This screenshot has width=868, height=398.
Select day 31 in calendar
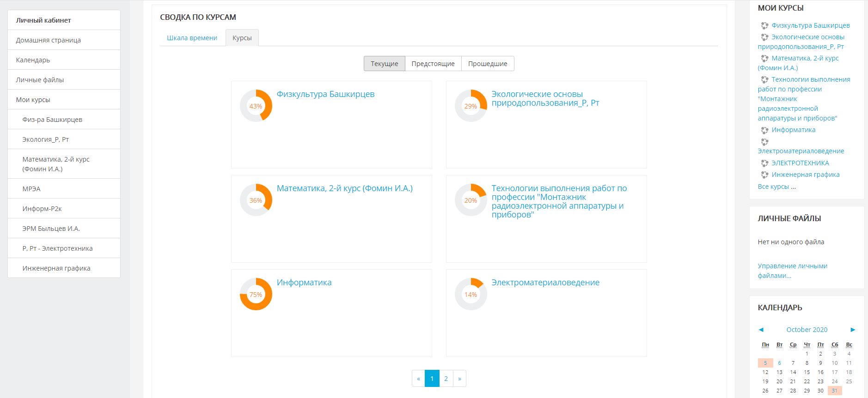(835, 391)
